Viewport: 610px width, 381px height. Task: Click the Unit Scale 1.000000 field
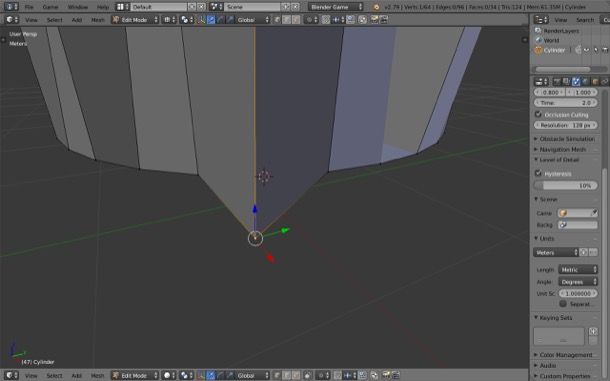(578, 293)
